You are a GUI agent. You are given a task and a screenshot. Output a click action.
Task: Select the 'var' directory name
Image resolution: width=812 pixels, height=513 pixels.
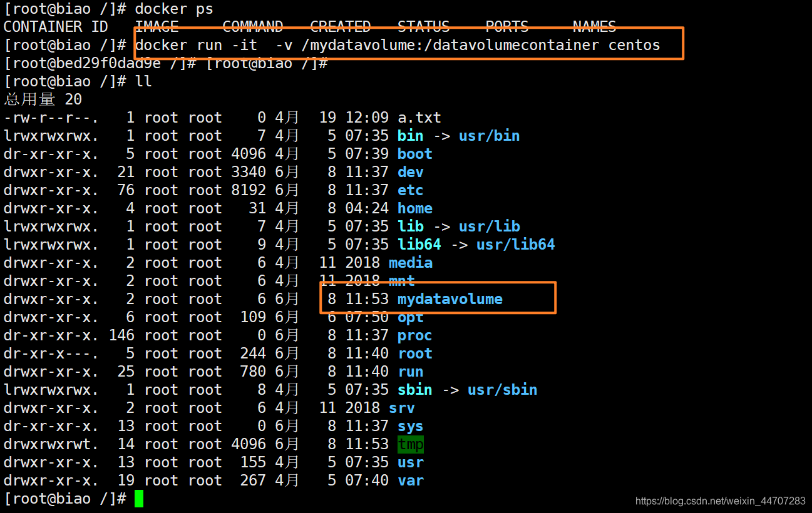coord(411,480)
